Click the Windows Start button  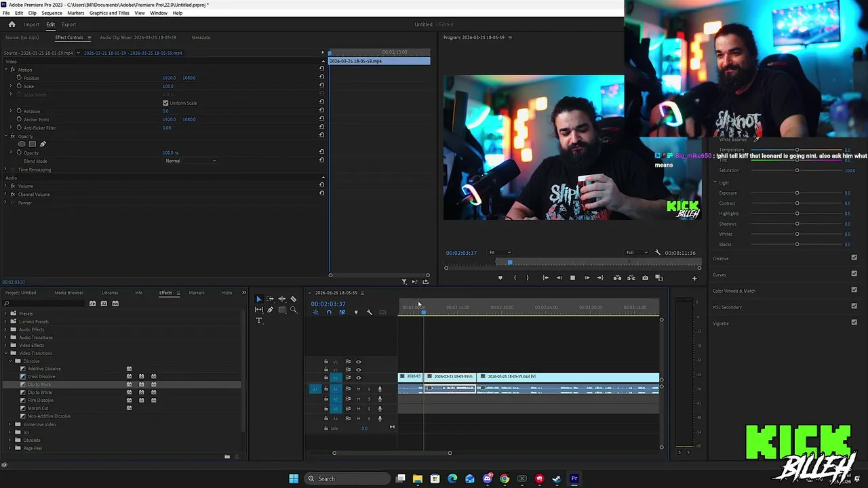pyautogui.click(x=294, y=479)
